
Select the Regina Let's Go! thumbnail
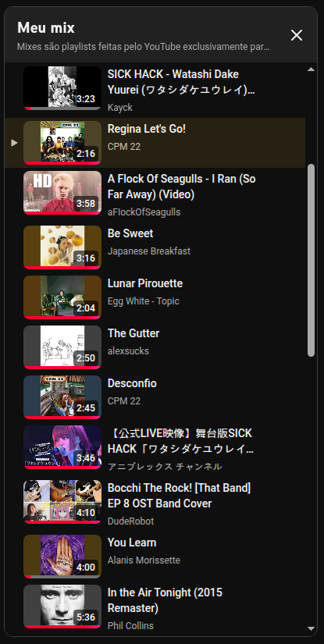(x=62, y=143)
